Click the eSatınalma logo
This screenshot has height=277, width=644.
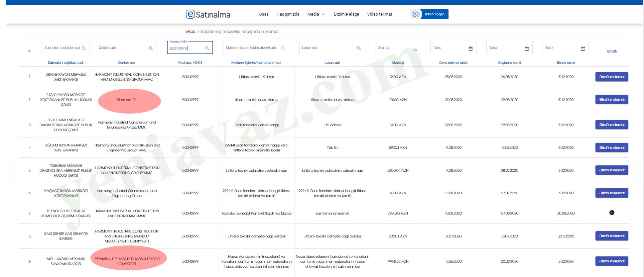[208, 14]
